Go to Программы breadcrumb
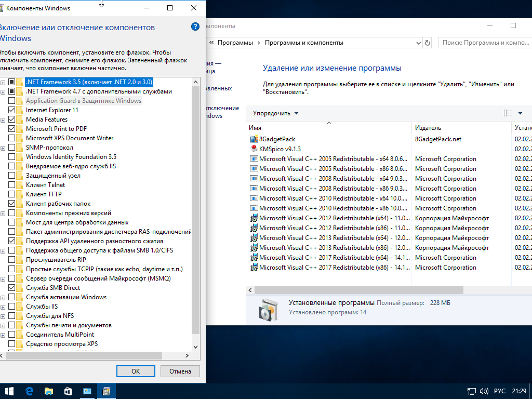This screenshot has width=532, height=399. click(235, 43)
